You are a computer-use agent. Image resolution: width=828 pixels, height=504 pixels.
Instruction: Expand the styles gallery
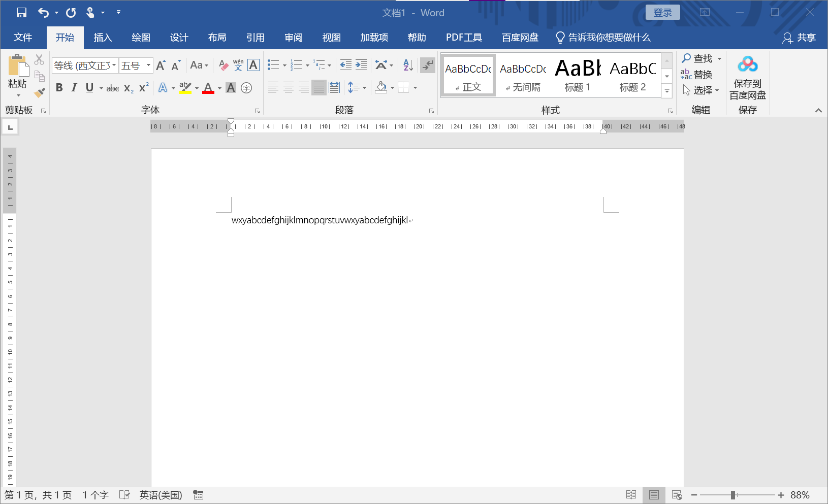[667, 91]
